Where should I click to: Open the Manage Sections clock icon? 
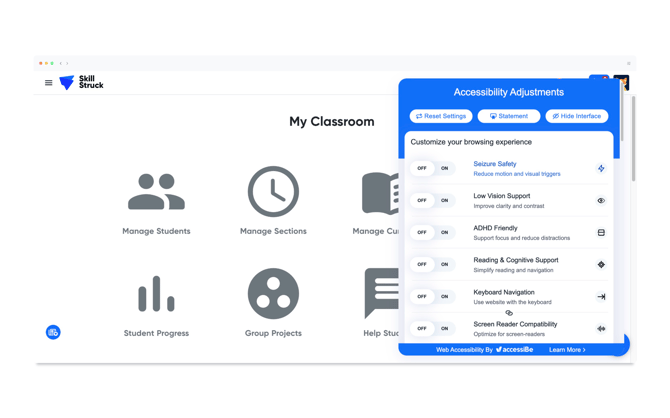273,191
